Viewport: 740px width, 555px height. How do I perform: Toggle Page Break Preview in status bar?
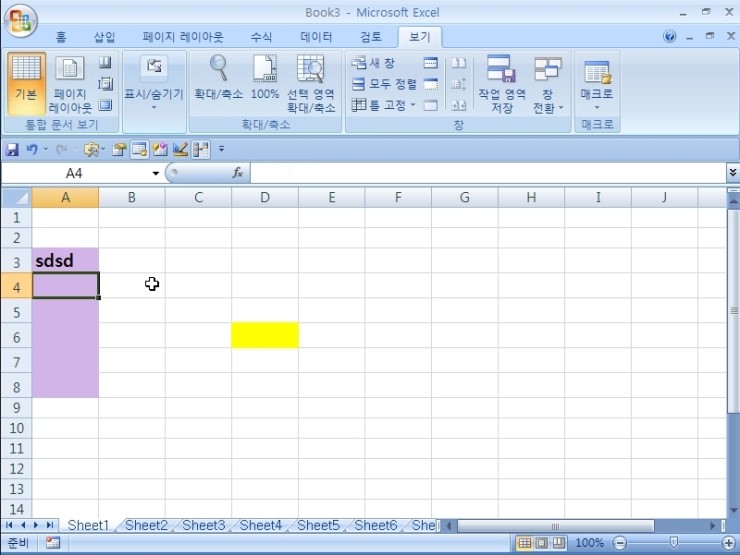click(559, 543)
